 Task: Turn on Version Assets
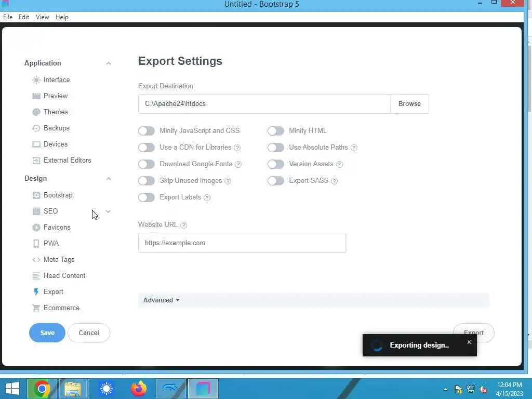pyautogui.click(x=275, y=164)
